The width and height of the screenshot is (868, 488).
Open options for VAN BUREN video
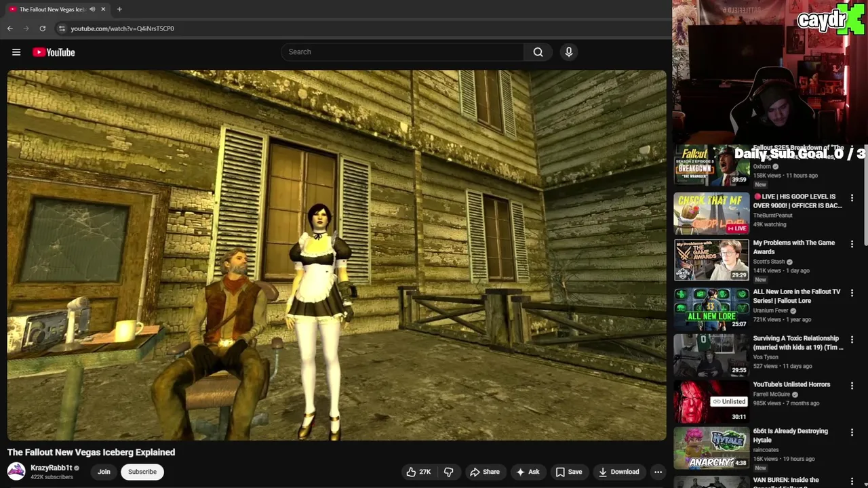[x=852, y=481]
